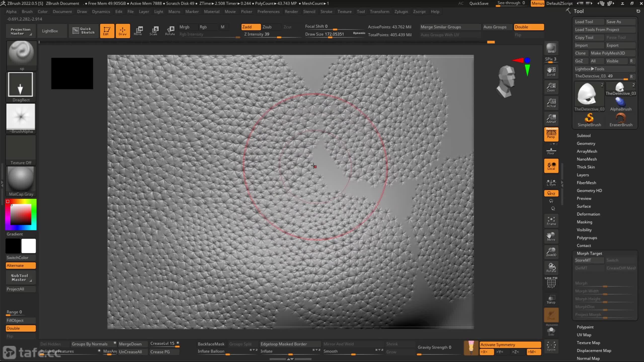The width and height of the screenshot is (644, 362).
Task: Click the Load Tool button
Action: (589, 22)
